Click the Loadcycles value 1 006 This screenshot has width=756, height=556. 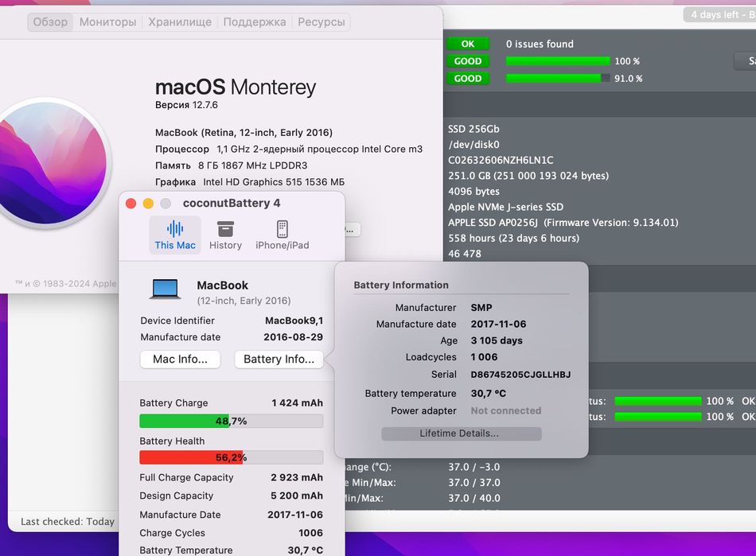(484, 357)
